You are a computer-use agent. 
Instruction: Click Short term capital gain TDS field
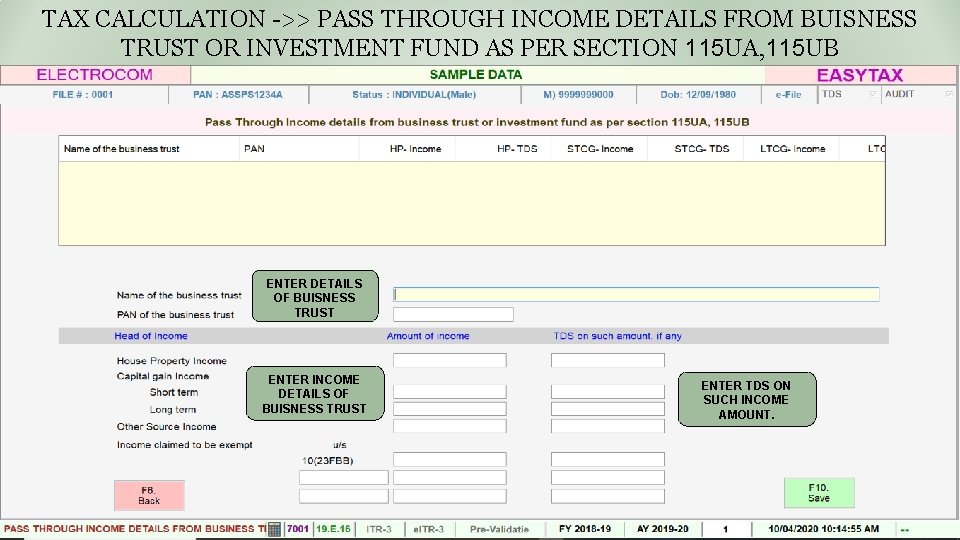click(607, 391)
